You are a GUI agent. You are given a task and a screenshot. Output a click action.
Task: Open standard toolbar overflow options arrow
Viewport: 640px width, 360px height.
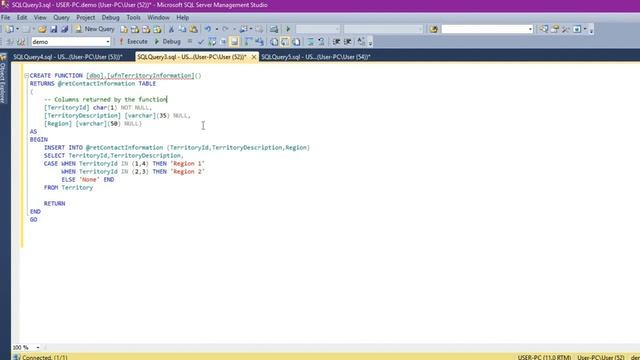(x=591, y=30)
